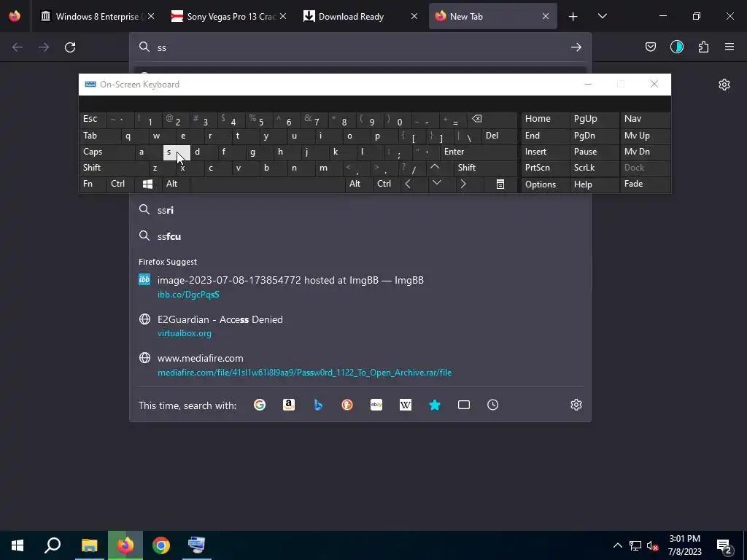The width and height of the screenshot is (747, 560).
Task: Search with Wikipedia icon this time
Action: point(406,405)
